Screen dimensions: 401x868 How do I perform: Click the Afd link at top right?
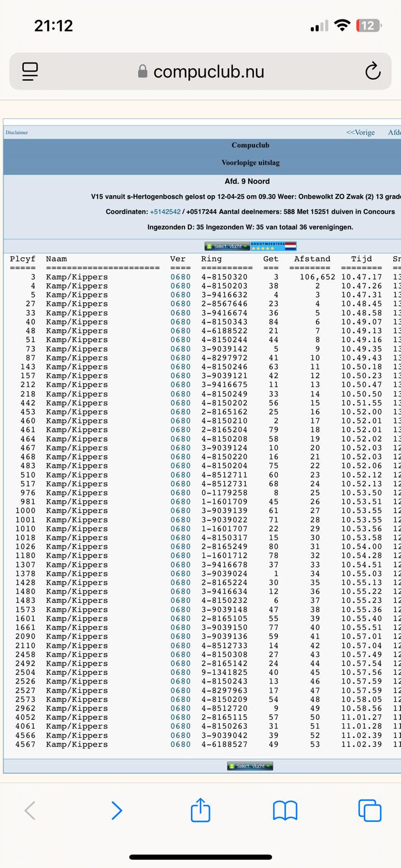(394, 132)
